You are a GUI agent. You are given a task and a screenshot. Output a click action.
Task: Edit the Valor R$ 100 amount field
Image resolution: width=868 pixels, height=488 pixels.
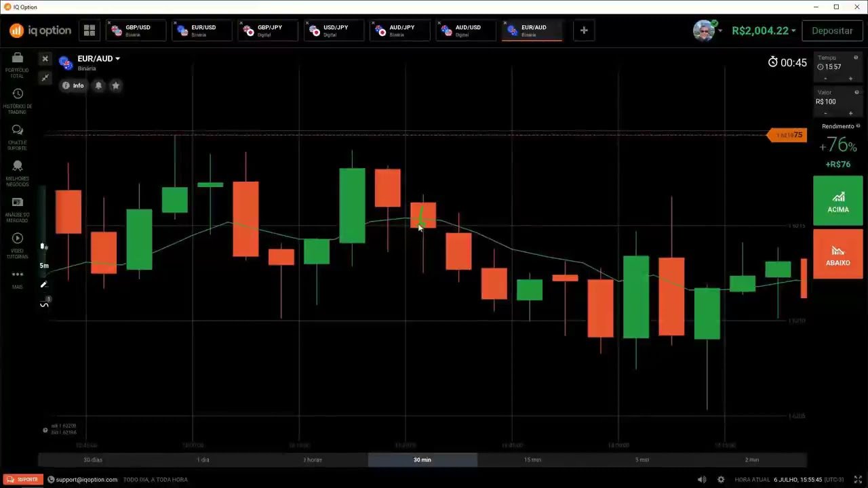(x=837, y=102)
